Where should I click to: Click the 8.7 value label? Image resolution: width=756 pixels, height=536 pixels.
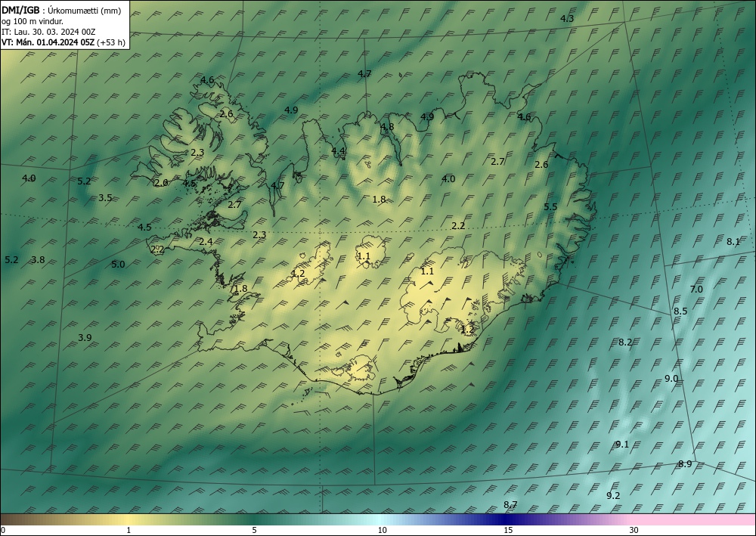[510, 505]
